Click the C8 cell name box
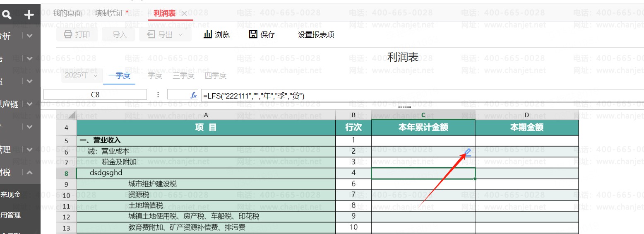 click(95, 95)
